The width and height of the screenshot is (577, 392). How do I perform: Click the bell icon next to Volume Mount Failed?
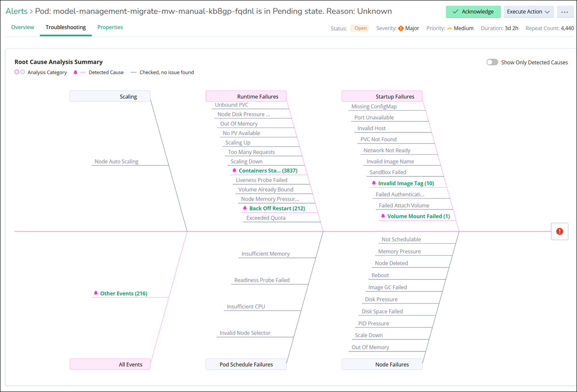click(x=383, y=216)
